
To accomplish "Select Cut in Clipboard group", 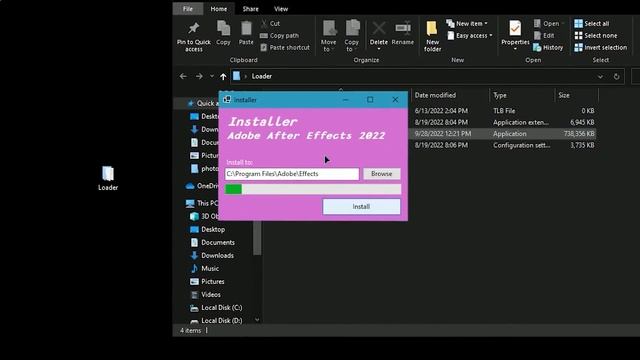I will 271,24.
